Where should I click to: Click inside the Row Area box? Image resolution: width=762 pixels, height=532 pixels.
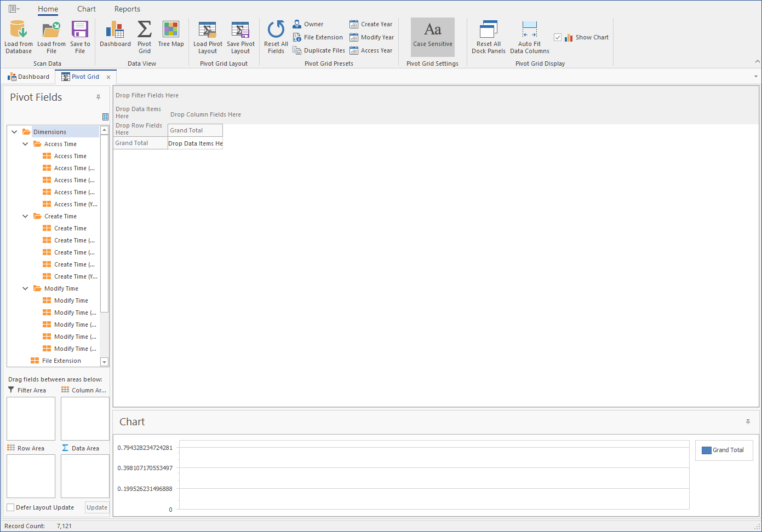31,476
